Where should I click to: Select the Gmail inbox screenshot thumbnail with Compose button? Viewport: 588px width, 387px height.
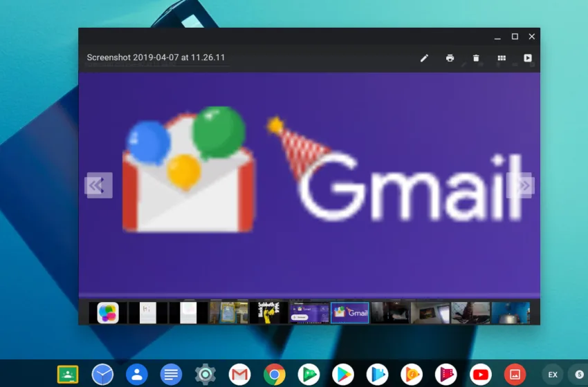click(309, 312)
